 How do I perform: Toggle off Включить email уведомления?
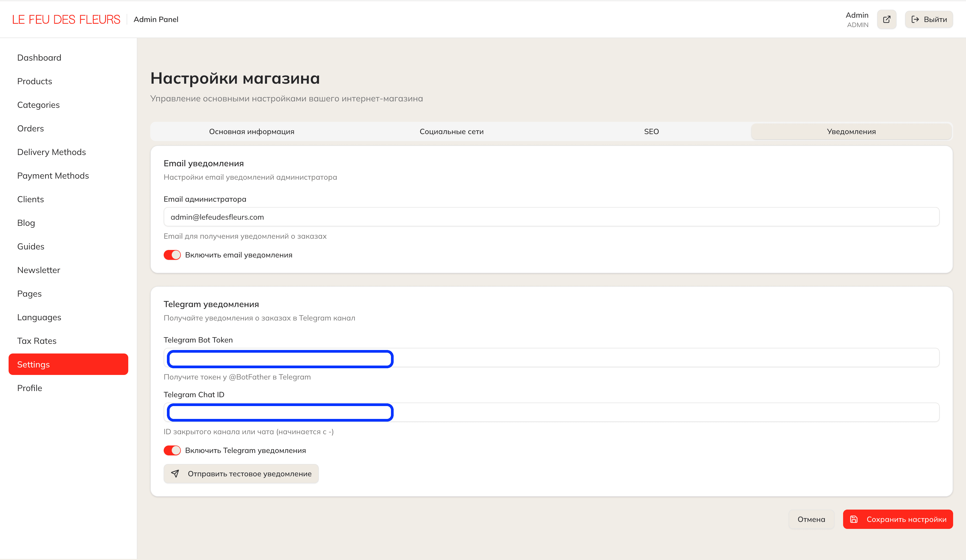[x=172, y=254]
